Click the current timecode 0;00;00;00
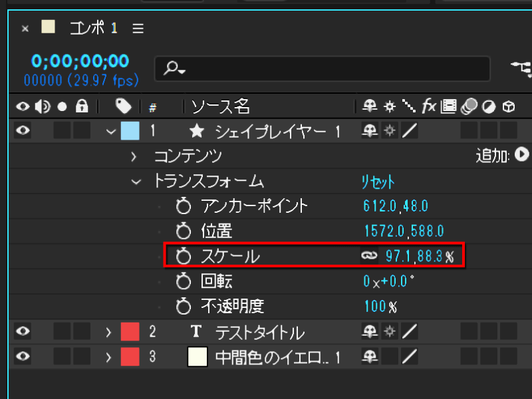Screen dimensions: 532x399 click(x=80, y=61)
